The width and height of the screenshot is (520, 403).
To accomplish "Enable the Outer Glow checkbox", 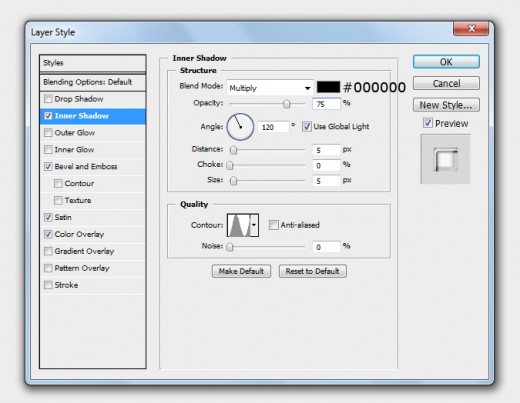I will 48,133.
